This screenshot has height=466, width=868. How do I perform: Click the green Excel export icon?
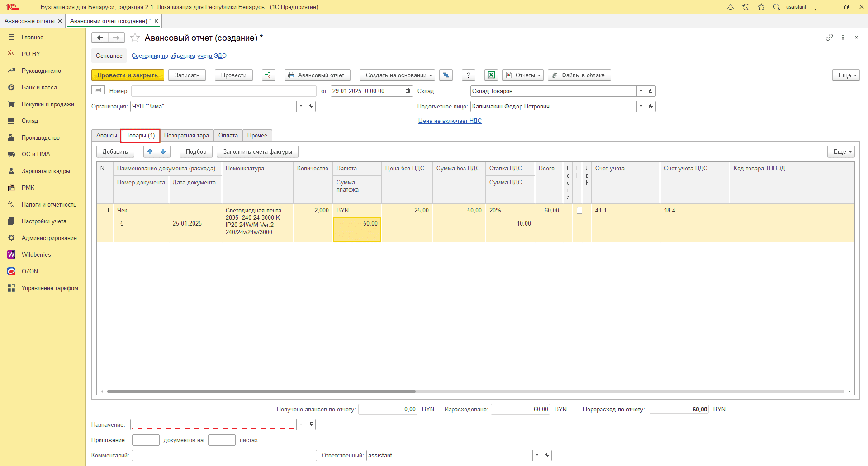(491, 75)
